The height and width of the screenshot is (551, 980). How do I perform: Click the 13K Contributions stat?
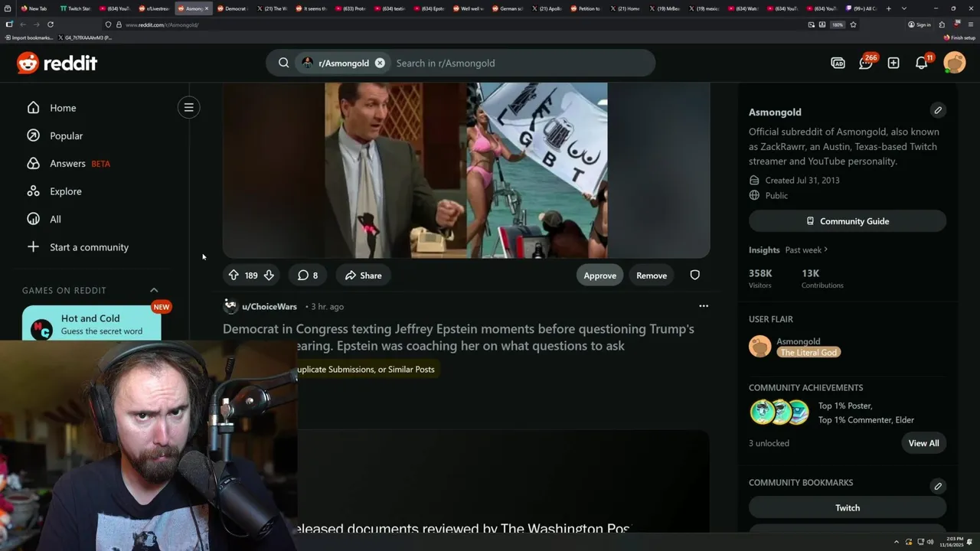point(822,279)
